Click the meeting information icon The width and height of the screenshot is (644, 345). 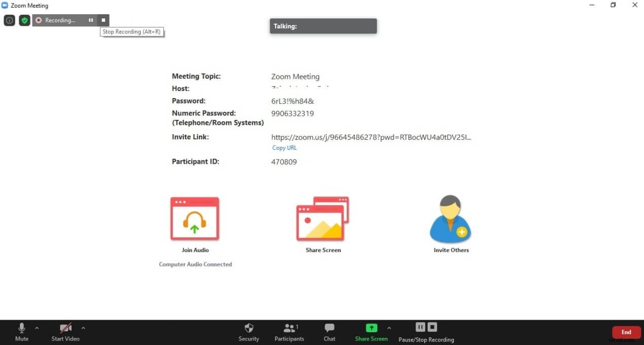[x=9, y=20]
